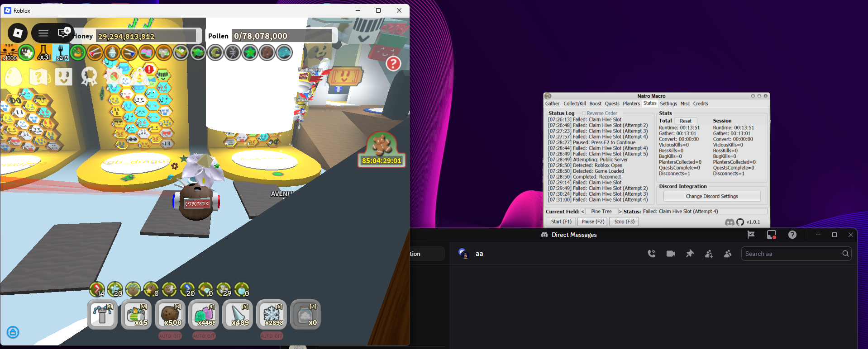Select previous field with the < arrow
868x349 pixels.
click(583, 212)
